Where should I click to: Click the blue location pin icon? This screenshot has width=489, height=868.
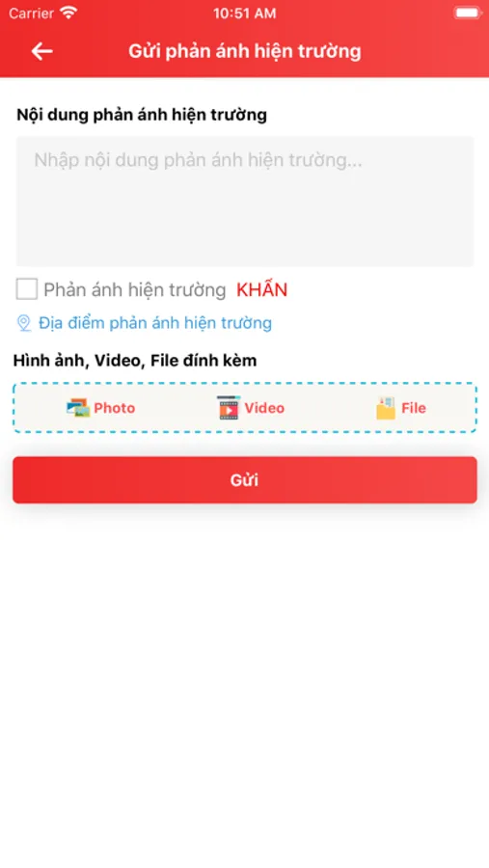24,323
